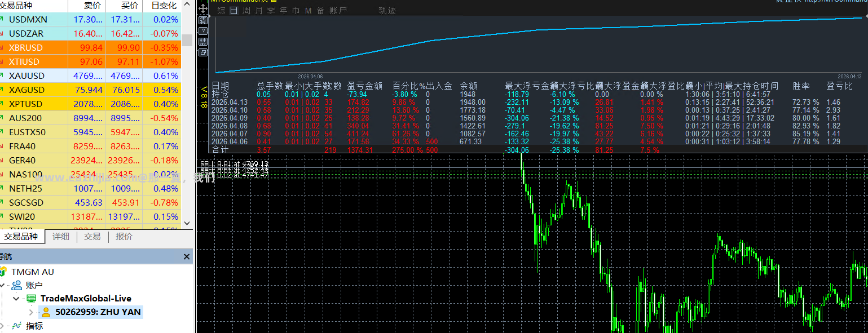Expand the 50262959: ZHU YAN account node

pyautogui.click(x=32, y=312)
